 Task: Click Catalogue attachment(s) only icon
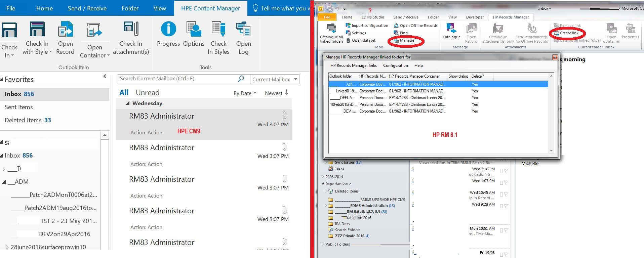(x=498, y=28)
